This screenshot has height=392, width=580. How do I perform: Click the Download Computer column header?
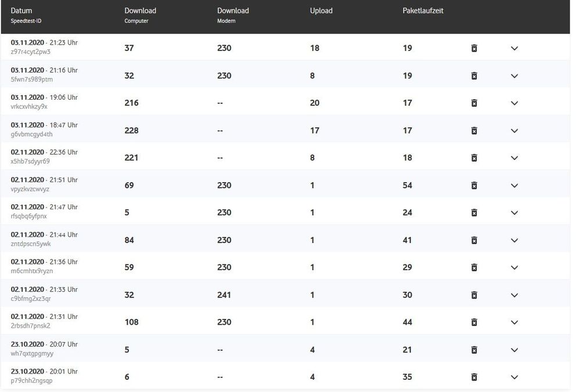pos(140,11)
